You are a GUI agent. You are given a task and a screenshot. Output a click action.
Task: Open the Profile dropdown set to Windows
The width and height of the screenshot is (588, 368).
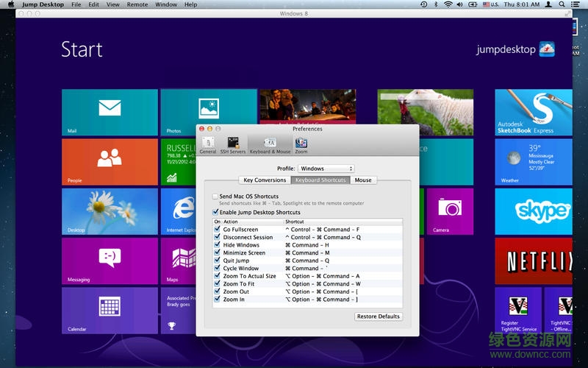[x=326, y=169]
